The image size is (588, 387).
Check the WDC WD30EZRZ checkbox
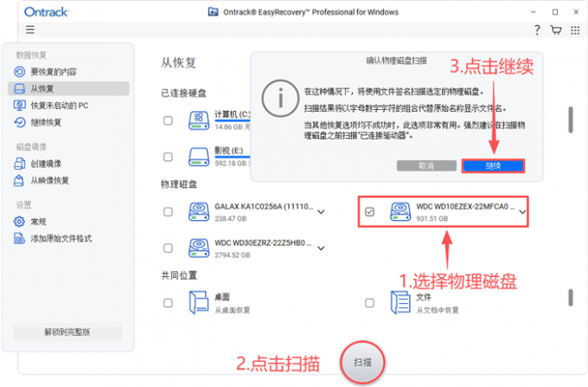[x=168, y=248]
